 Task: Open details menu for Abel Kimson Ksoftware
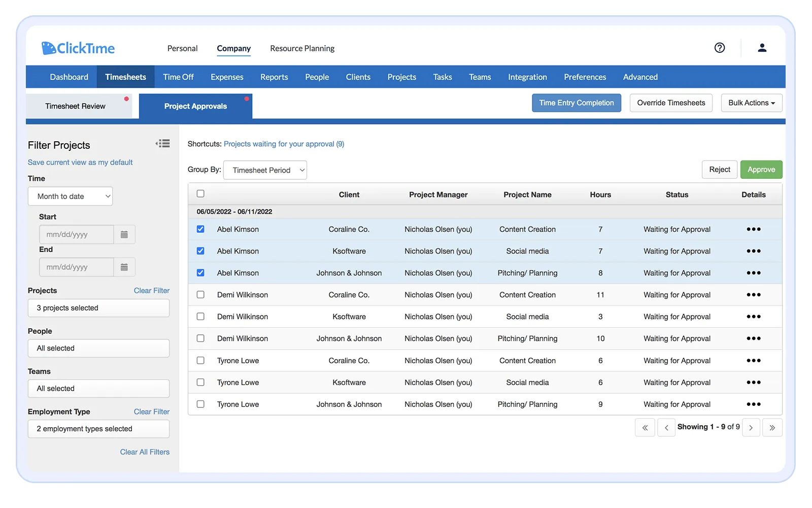(754, 251)
